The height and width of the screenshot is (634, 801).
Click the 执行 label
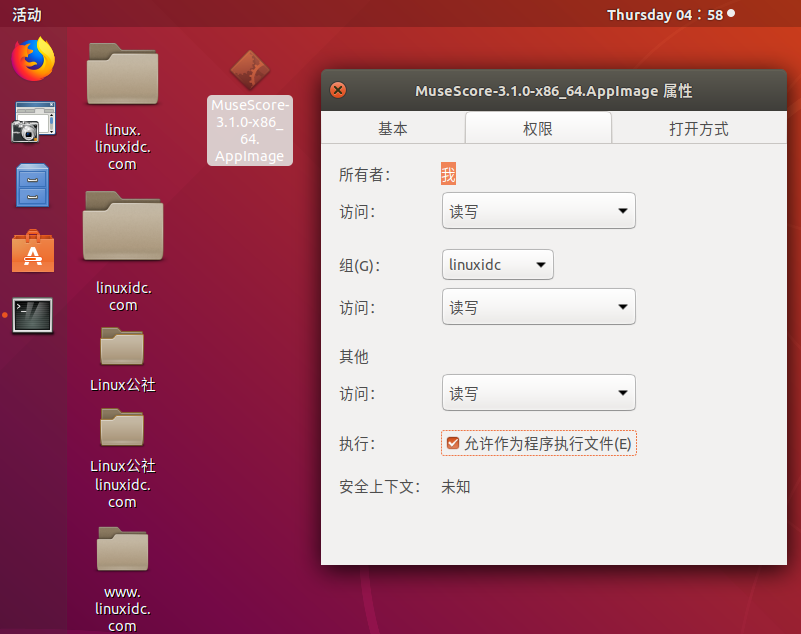click(x=357, y=443)
